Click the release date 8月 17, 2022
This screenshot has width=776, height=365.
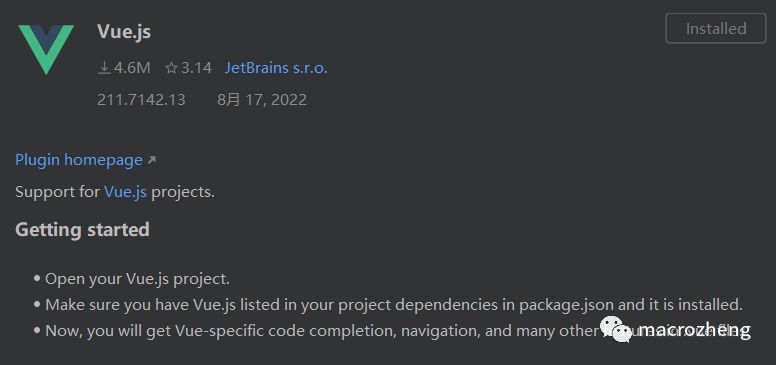[x=262, y=100]
